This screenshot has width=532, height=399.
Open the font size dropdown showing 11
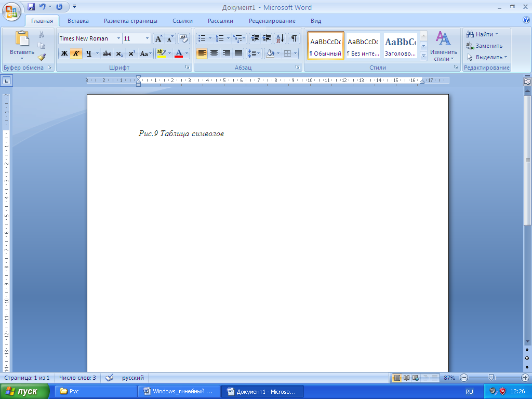point(147,38)
